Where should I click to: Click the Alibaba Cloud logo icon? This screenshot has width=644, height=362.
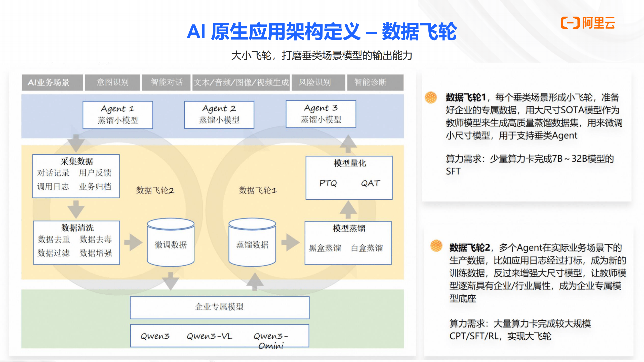pos(570,23)
